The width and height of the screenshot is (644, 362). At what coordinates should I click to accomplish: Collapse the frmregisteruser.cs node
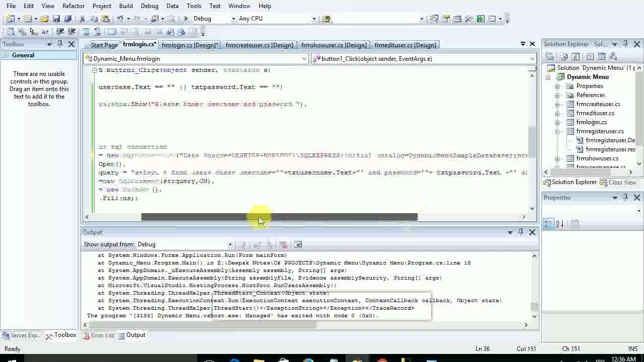point(557,131)
